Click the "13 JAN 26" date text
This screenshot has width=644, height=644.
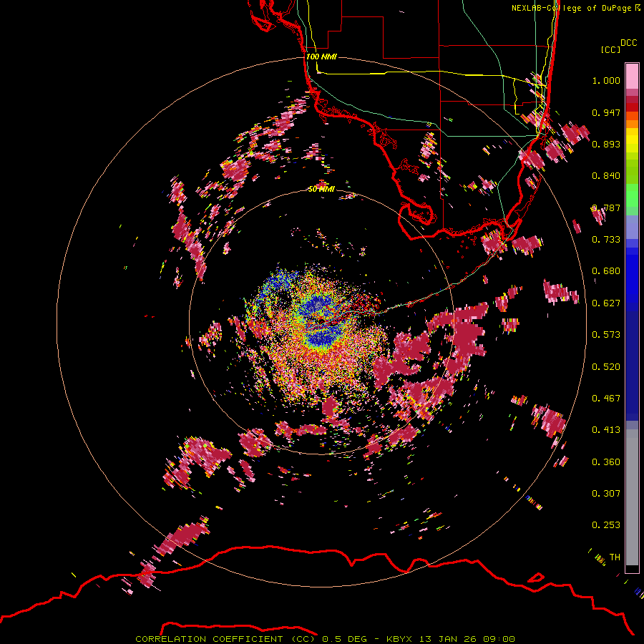click(447, 639)
